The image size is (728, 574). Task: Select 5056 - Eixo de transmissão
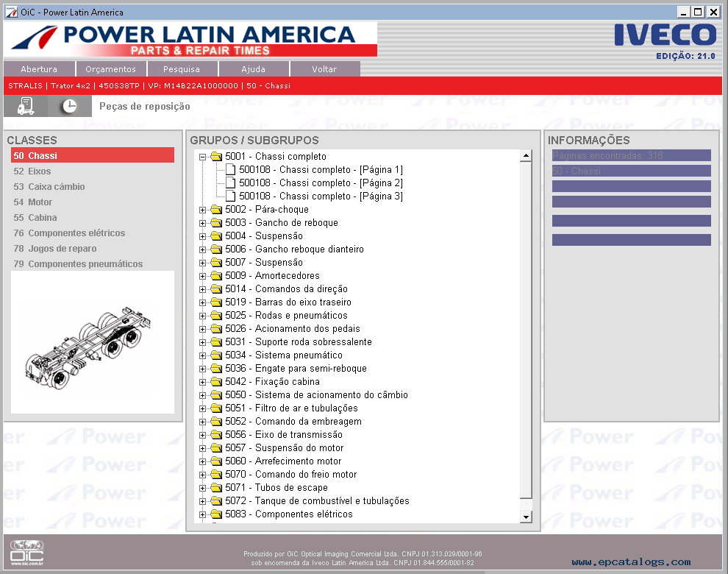pyautogui.click(x=284, y=435)
